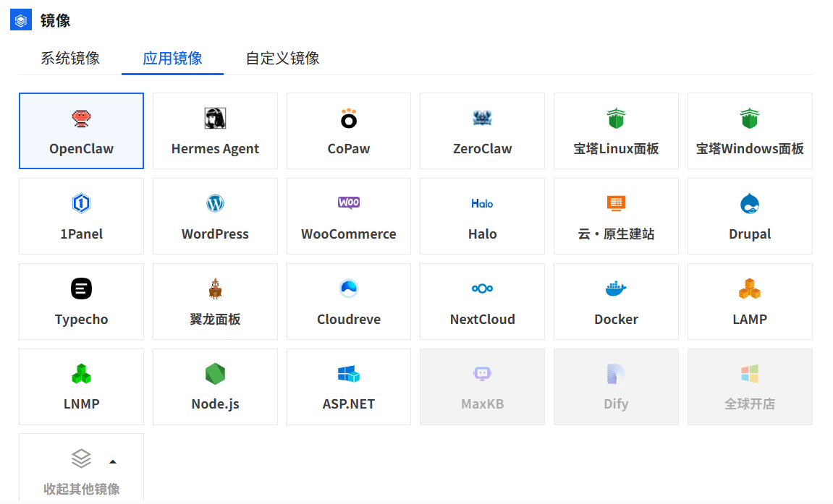Click the 云·原生建站 label text

617,234
